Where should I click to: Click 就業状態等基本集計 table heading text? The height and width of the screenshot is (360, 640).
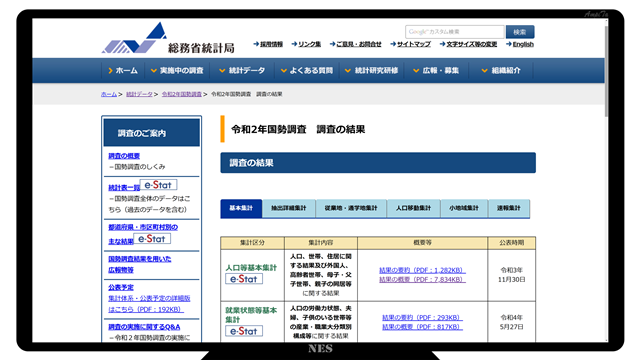click(251, 315)
